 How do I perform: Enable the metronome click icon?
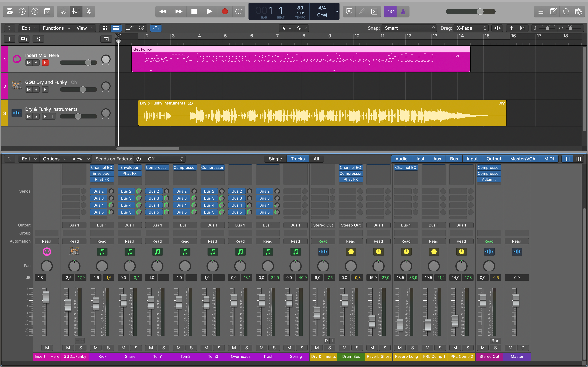click(403, 11)
